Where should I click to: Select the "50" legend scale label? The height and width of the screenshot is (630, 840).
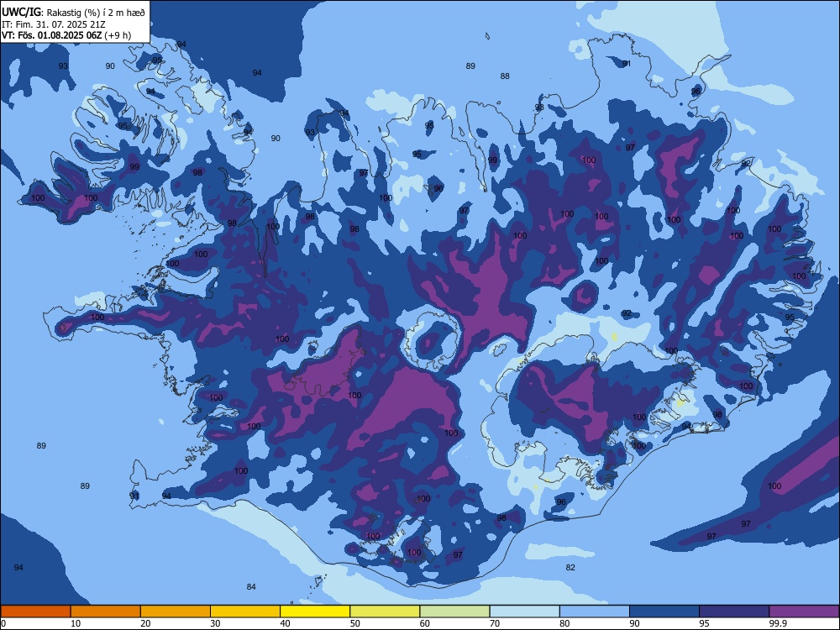point(355,623)
